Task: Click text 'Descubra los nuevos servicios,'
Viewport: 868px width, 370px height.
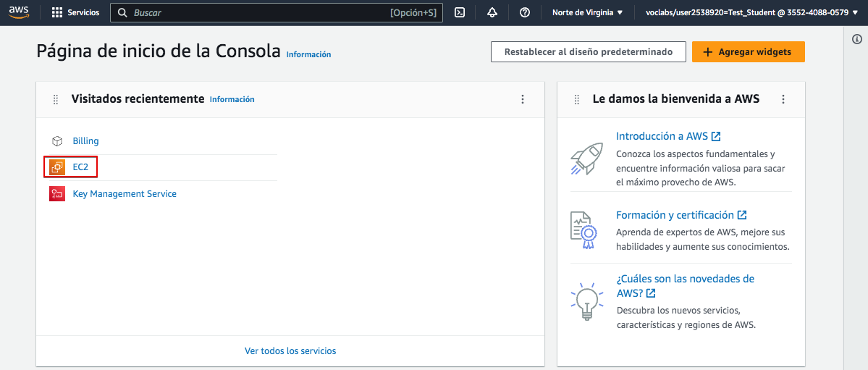Action: click(x=678, y=310)
